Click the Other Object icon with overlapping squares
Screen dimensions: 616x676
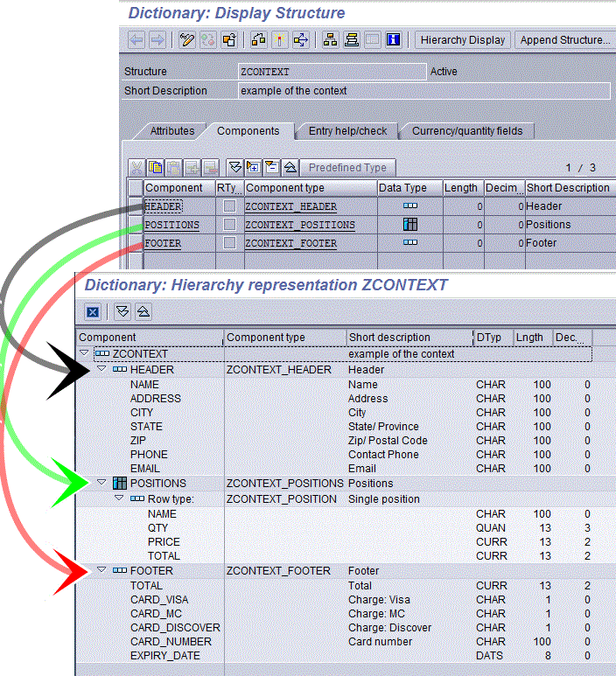(x=229, y=40)
